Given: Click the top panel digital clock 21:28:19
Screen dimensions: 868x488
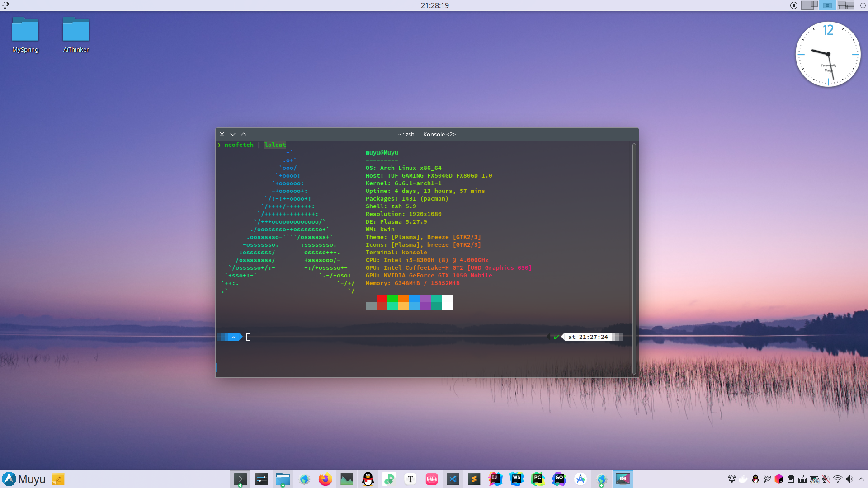Looking at the screenshot, I should 435,5.
